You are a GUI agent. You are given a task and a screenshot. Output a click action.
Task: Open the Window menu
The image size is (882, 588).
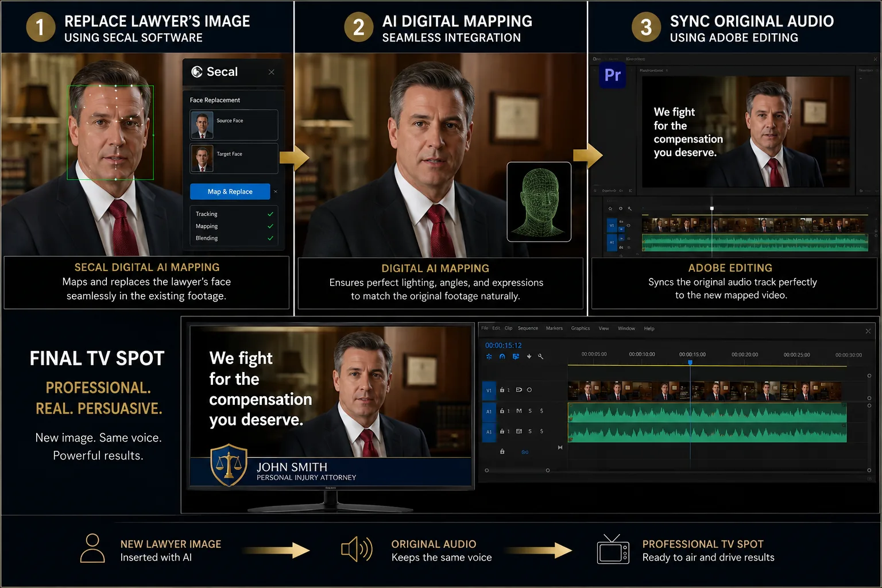[x=626, y=328]
